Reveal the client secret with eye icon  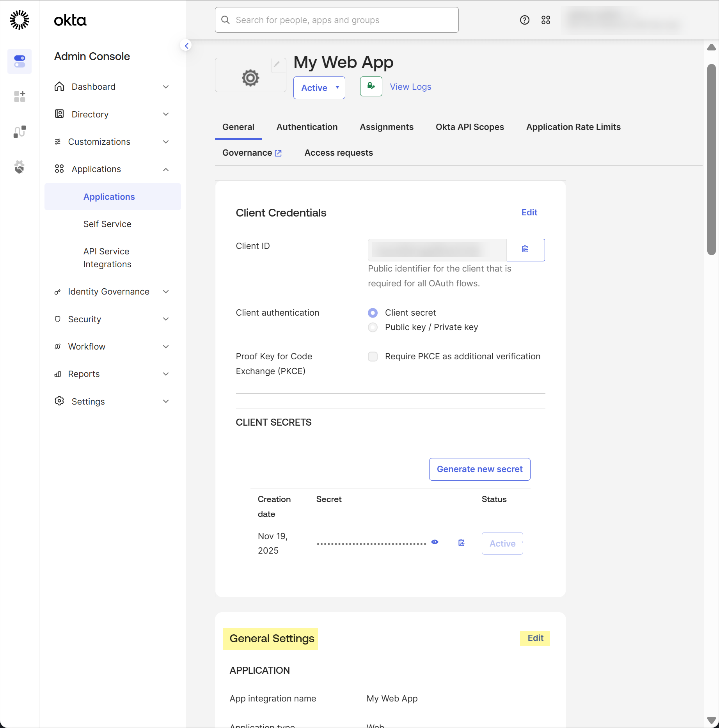coord(435,542)
